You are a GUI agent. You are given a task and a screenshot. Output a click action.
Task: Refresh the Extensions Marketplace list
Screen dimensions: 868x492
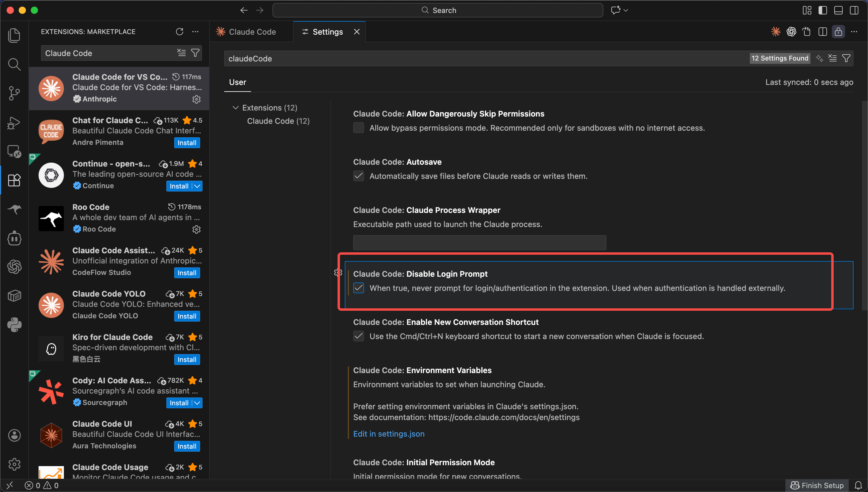[180, 31]
